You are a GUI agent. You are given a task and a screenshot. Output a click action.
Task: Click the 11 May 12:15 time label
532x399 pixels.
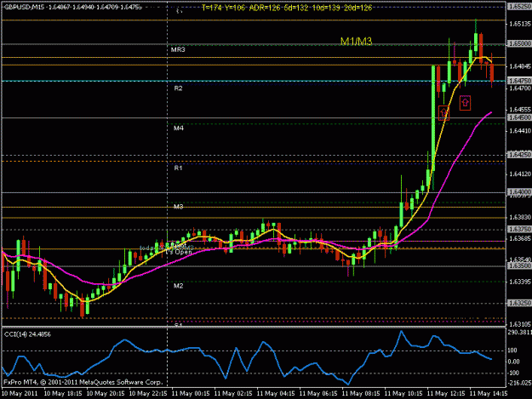point(446,394)
